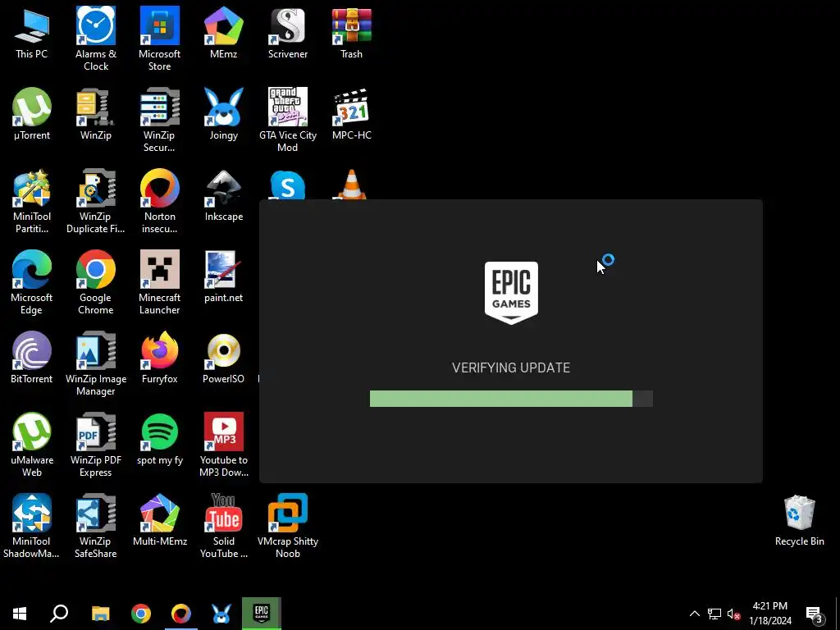The width and height of the screenshot is (840, 630).
Task: Open WinZip Secur... shortcut
Action: [160, 120]
